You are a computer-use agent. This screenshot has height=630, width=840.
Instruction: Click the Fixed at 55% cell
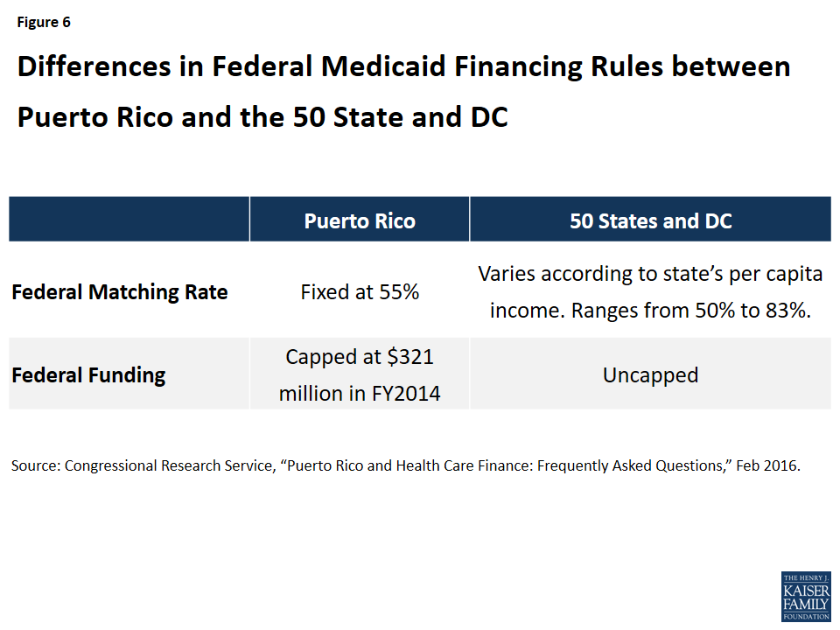pyautogui.click(x=360, y=292)
